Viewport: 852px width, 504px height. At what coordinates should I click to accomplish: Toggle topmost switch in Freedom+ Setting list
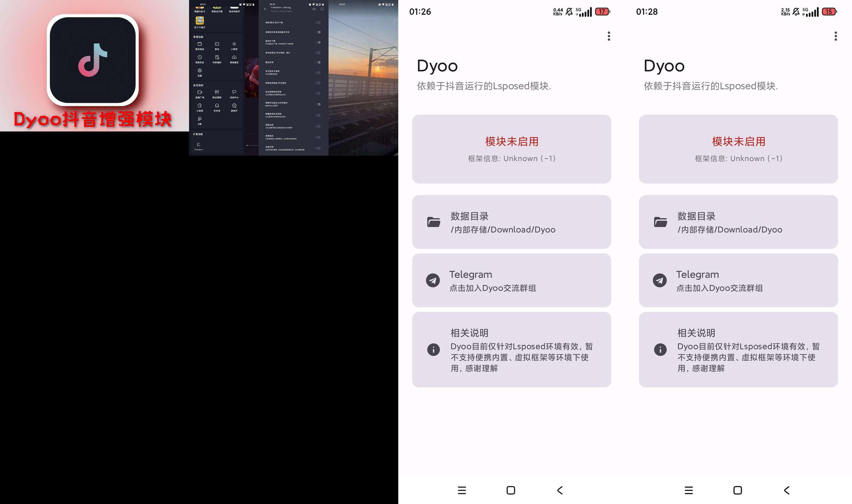click(x=318, y=23)
